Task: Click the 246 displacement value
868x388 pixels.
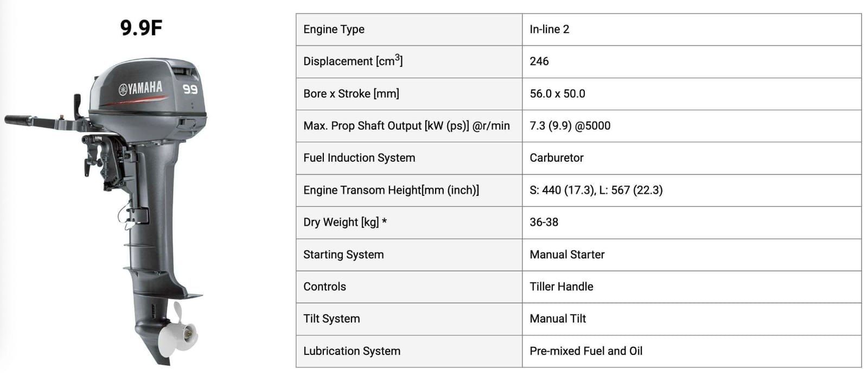Action: click(x=539, y=61)
